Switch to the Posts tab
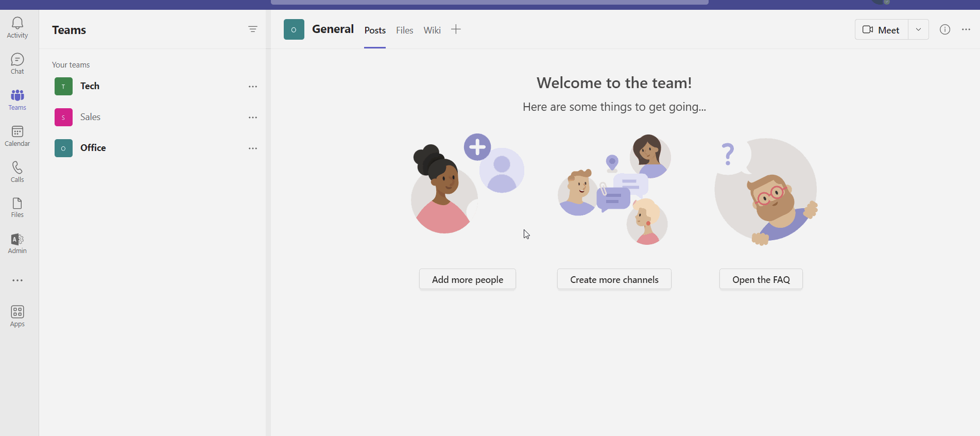 (375, 30)
